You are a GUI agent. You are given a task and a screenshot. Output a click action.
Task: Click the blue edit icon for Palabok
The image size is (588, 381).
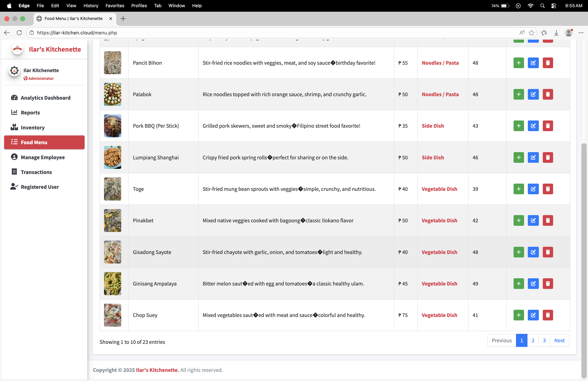pyautogui.click(x=533, y=94)
